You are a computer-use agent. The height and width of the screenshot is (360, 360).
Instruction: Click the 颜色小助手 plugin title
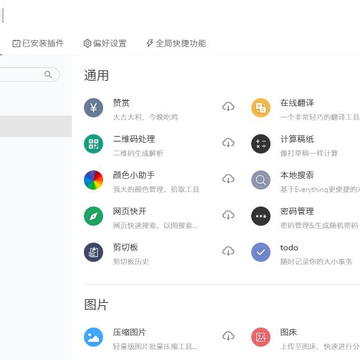click(134, 175)
